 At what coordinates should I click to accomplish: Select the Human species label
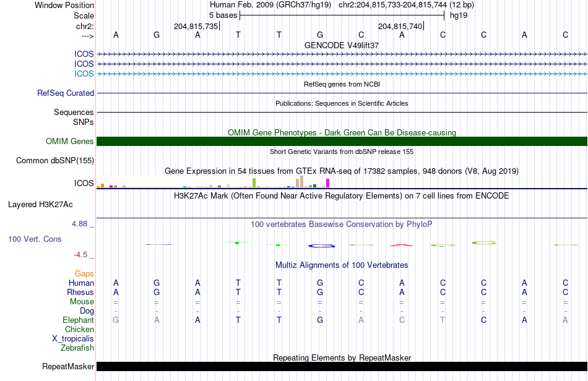pyautogui.click(x=81, y=283)
